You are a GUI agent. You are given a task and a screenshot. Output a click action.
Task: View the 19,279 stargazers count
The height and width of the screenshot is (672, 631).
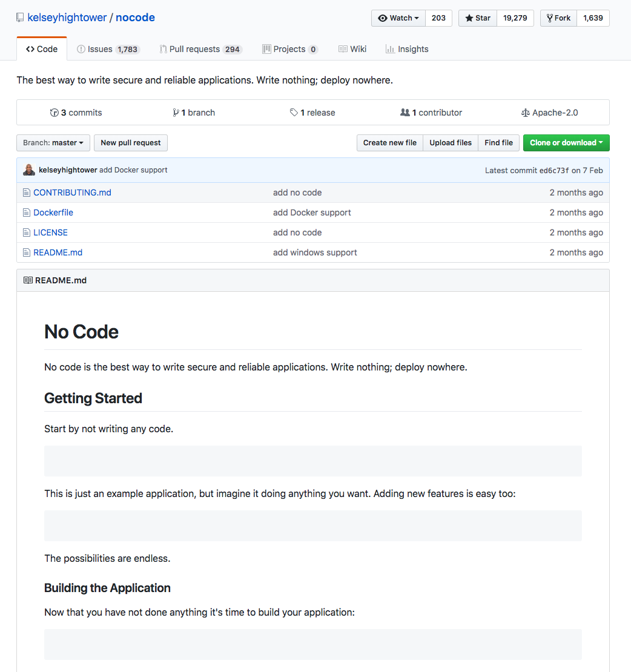(x=515, y=18)
